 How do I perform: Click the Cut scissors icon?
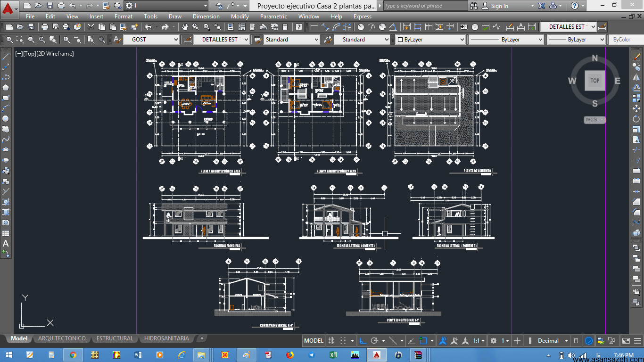coord(91,27)
